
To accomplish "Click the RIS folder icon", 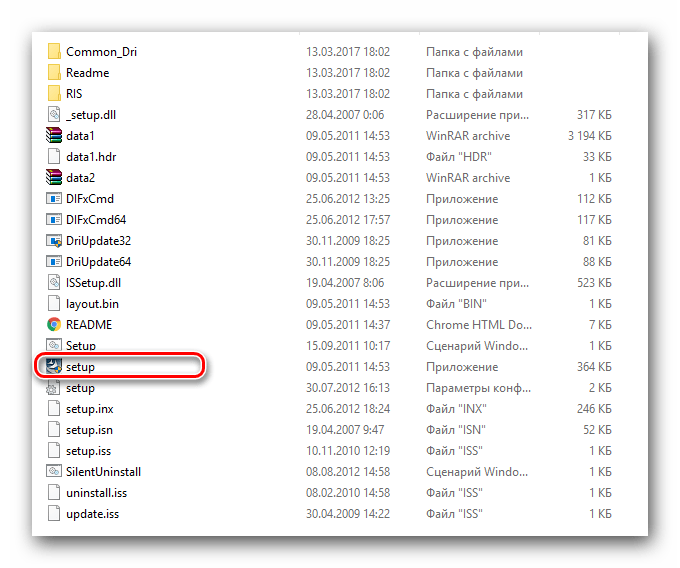I will pos(54,94).
